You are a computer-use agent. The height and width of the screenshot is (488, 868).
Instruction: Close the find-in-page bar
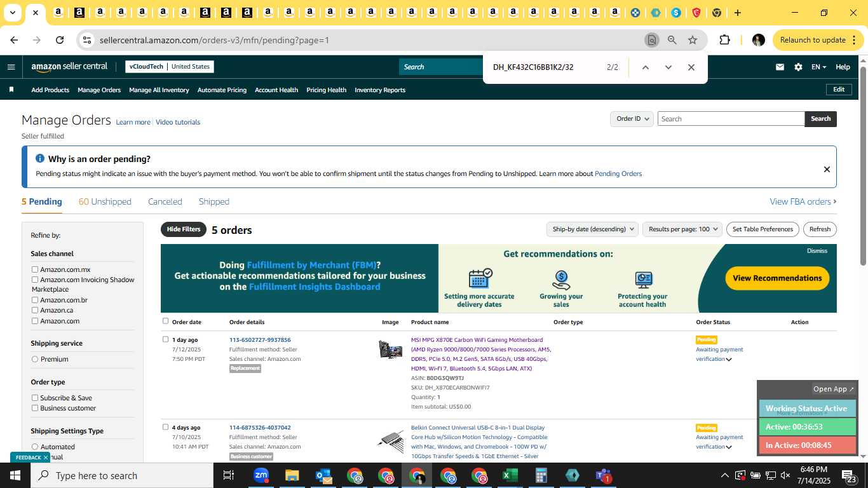pyautogui.click(x=691, y=67)
